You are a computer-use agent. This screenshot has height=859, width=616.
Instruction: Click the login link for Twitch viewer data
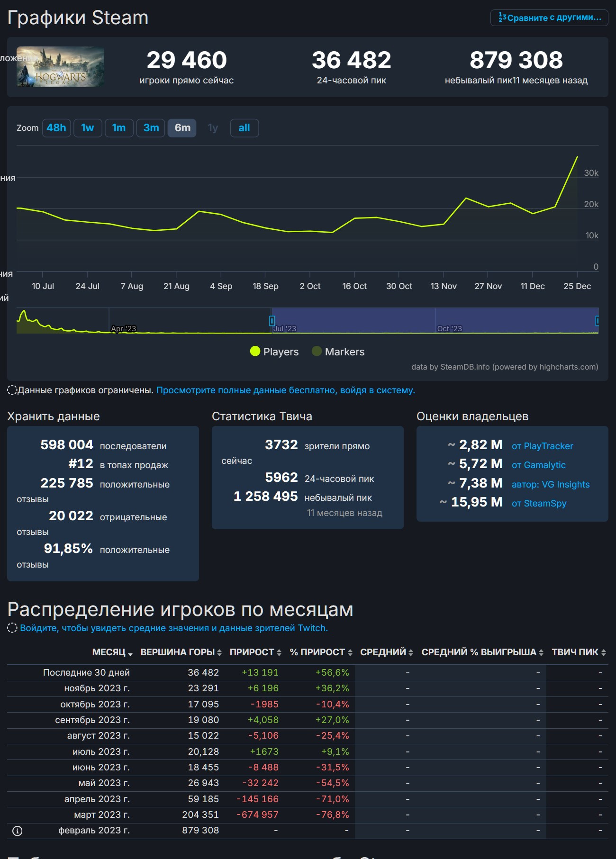(173, 628)
